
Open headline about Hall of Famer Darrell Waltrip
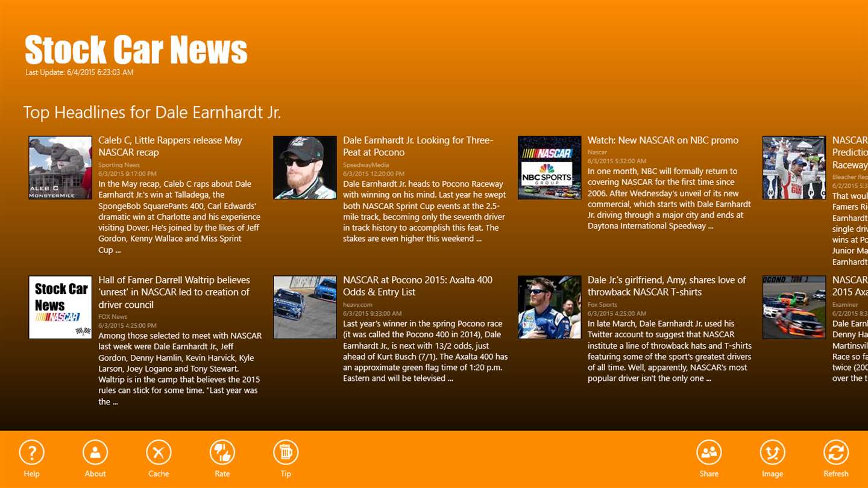(x=174, y=292)
